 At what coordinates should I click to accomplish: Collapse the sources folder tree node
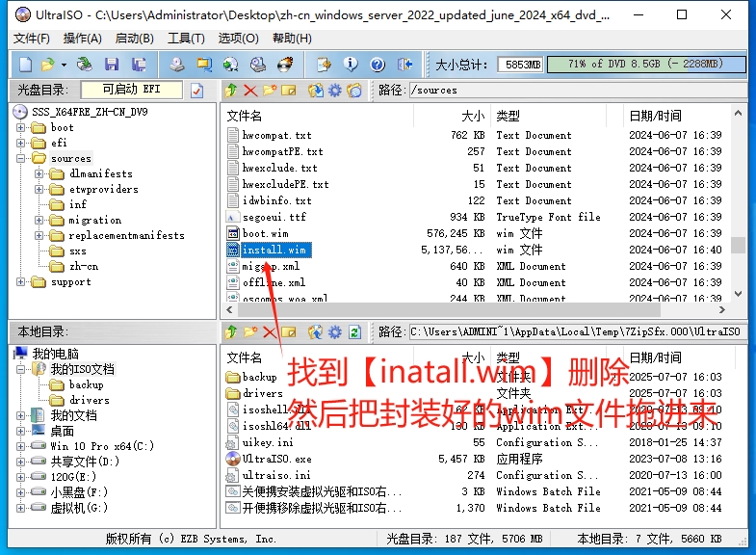coord(21,158)
